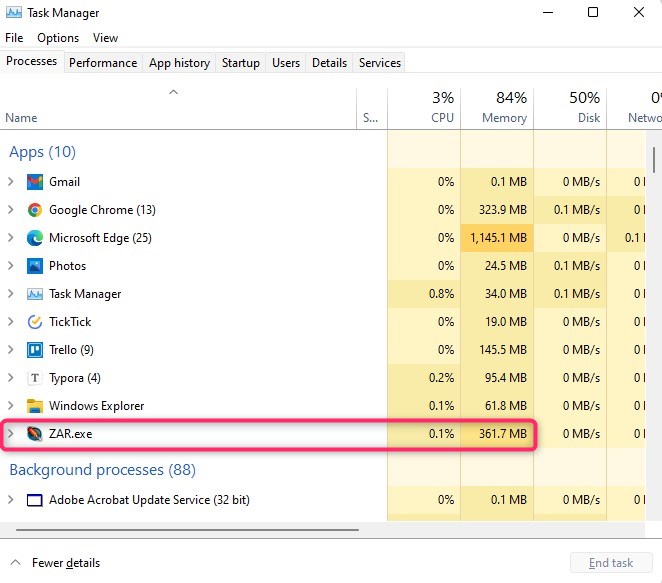Click the 0.8% CPU cell
The height and width of the screenshot is (583, 662).
point(424,294)
